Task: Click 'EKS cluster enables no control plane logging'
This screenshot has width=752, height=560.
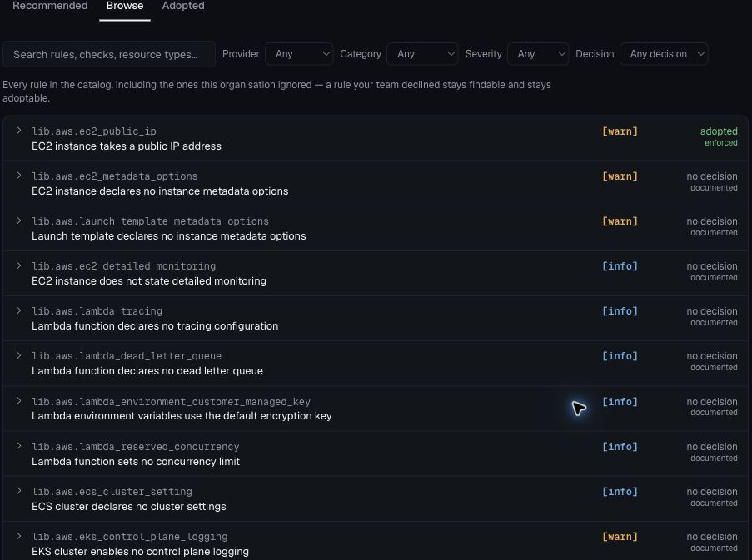Action: pos(140,552)
